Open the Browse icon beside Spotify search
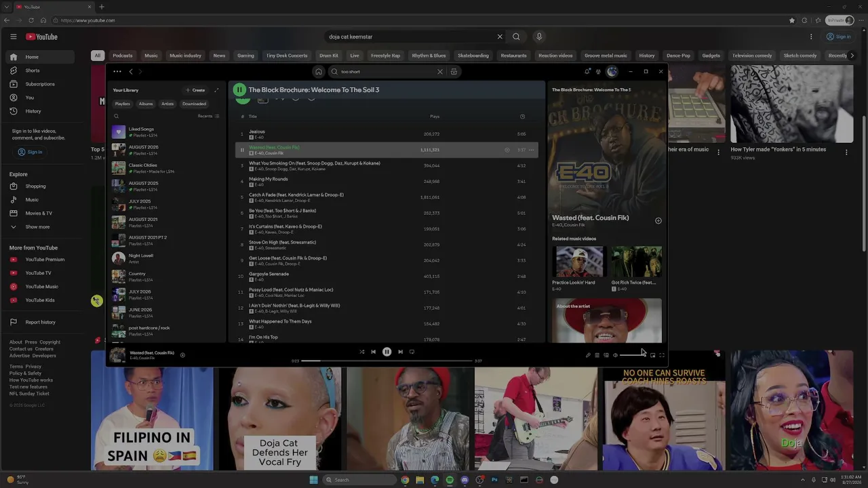Image resolution: width=868 pixels, height=488 pixels. click(x=454, y=72)
